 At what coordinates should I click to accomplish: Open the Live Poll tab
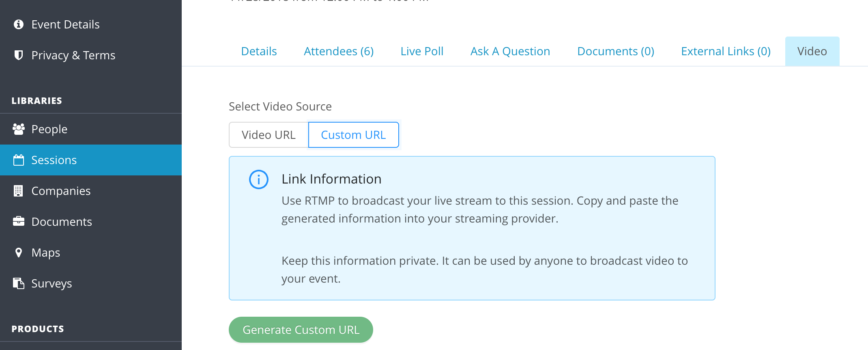tap(422, 51)
